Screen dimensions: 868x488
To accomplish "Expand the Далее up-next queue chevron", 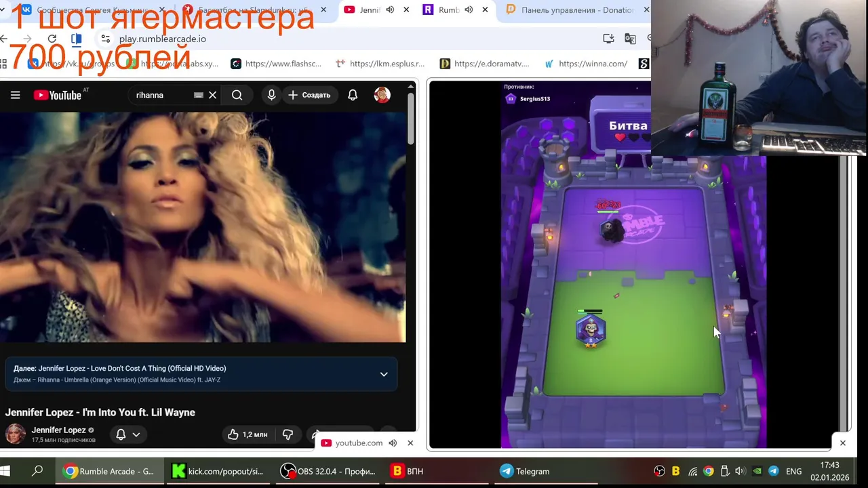I will 384,374.
